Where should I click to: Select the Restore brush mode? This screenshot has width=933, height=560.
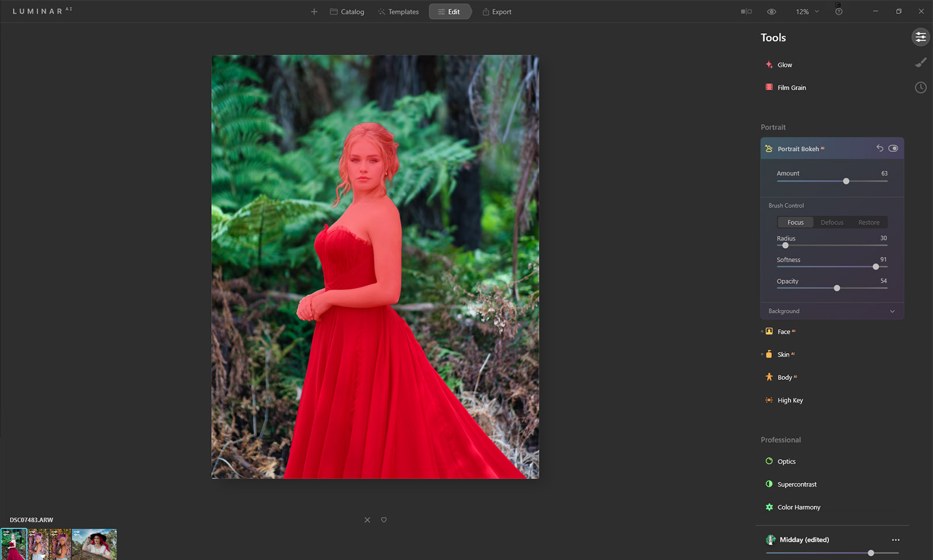point(868,223)
